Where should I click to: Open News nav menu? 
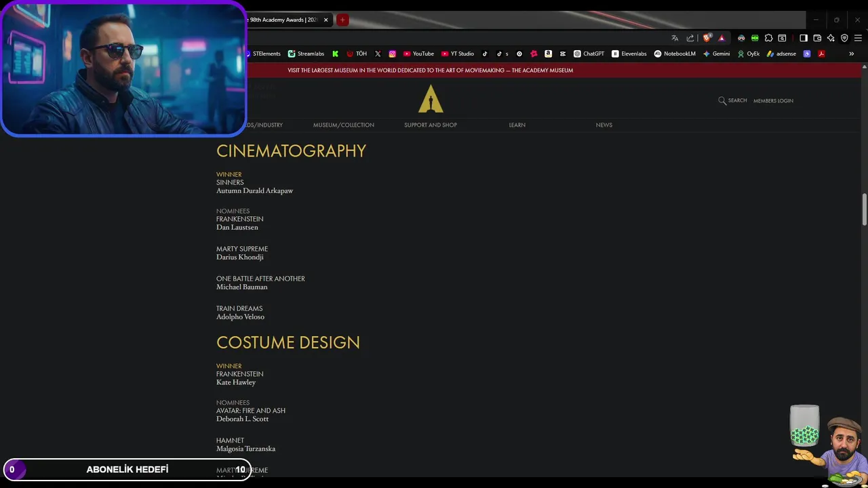click(604, 125)
